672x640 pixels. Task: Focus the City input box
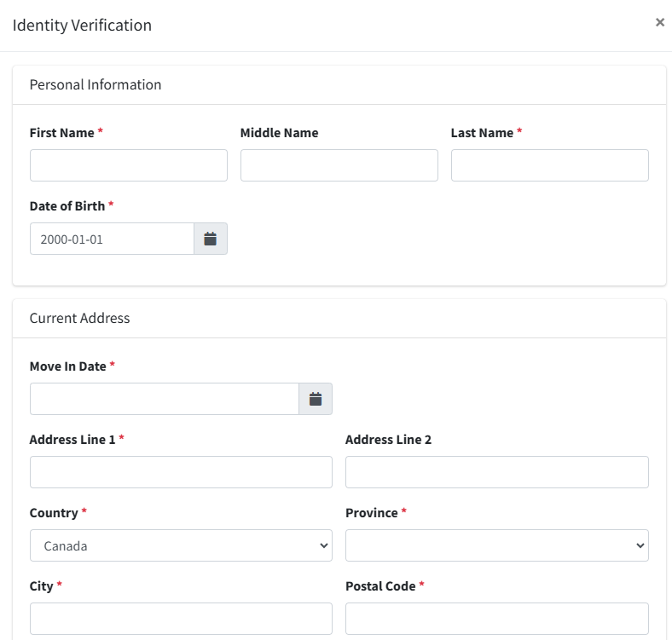tap(181, 619)
